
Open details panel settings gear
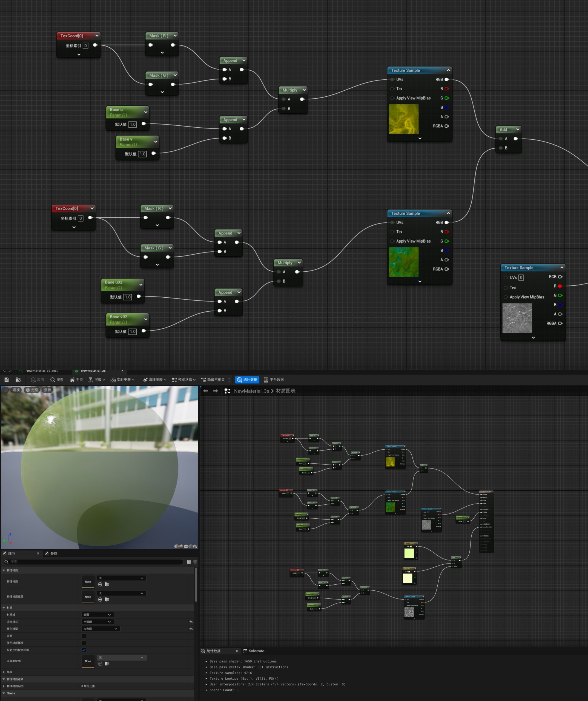[195, 562]
